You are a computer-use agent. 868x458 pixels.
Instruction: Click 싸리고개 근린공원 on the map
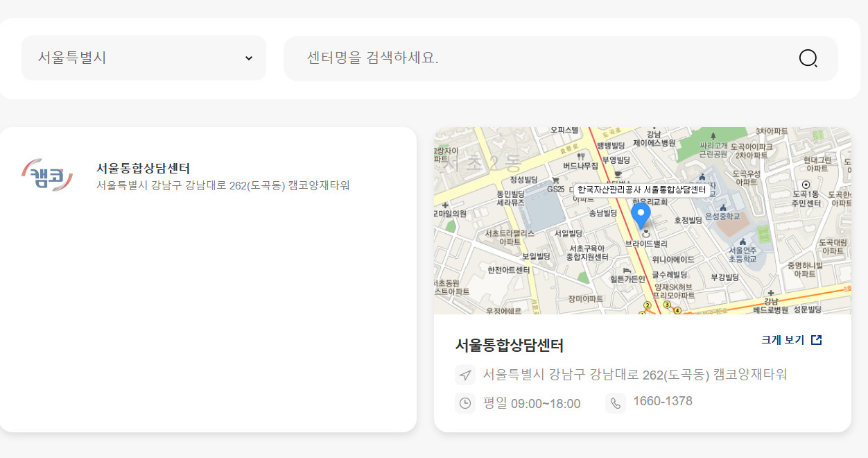pos(713,149)
